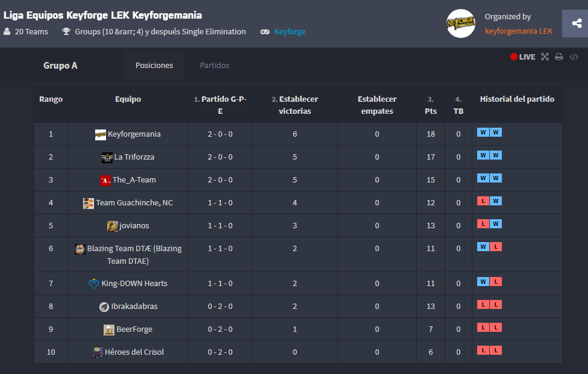The image size is (588, 374).
Task: Click BeerForge team name
Action: click(134, 329)
